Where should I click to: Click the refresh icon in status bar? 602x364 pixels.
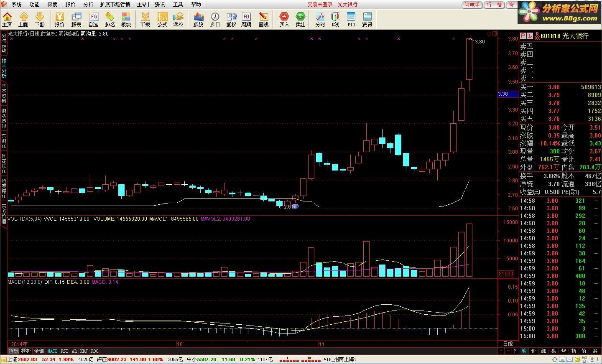click(x=555, y=359)
